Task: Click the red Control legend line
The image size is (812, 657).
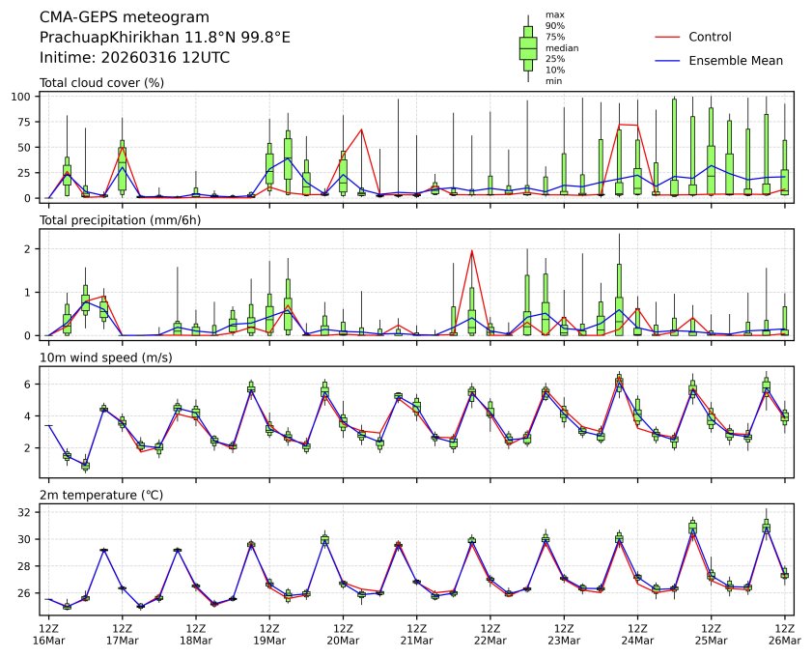Action: (x=668, y=37)
